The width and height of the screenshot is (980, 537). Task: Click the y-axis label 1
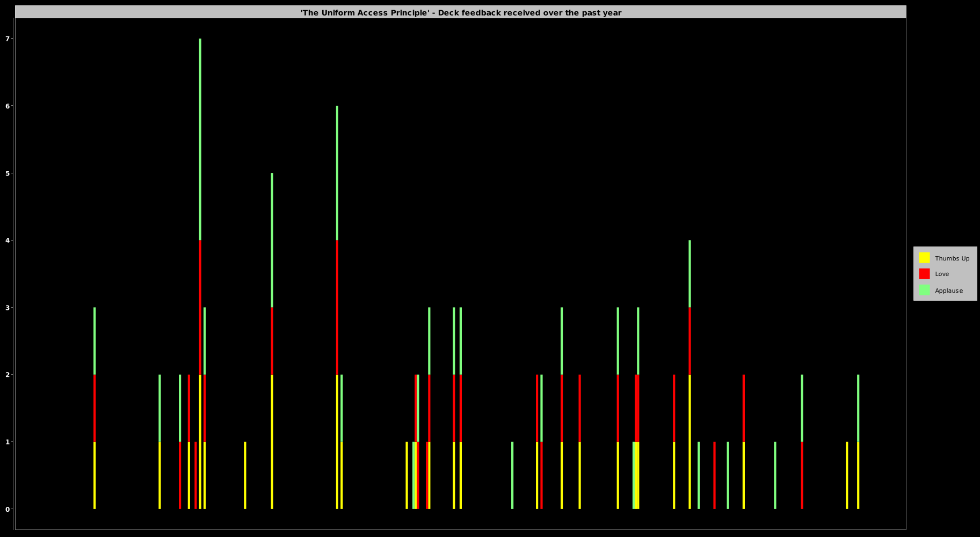(8, 442)
